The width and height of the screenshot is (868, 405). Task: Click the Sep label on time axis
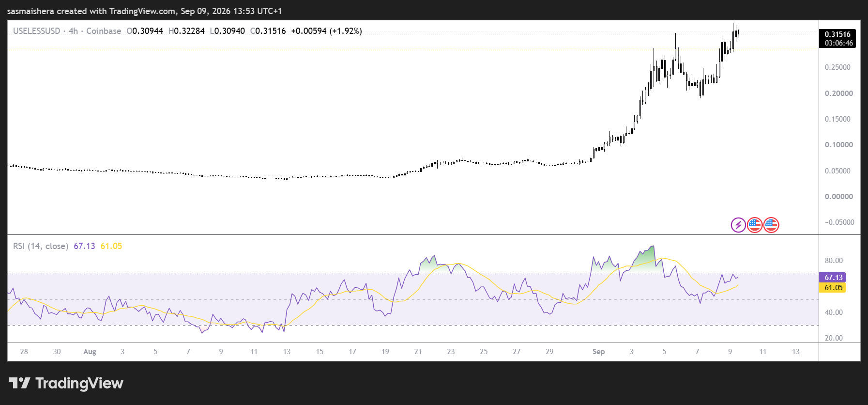coord(599,352)
